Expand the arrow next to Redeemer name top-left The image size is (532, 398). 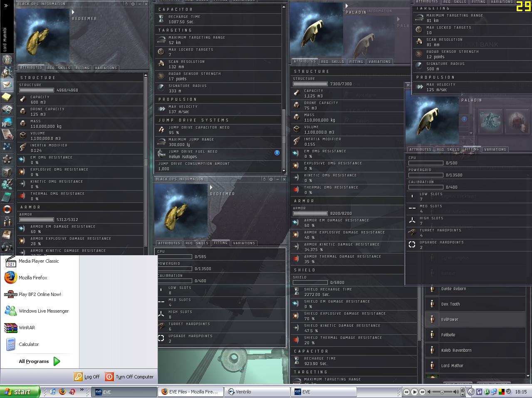pyautogui.click(x=73, y=12)
